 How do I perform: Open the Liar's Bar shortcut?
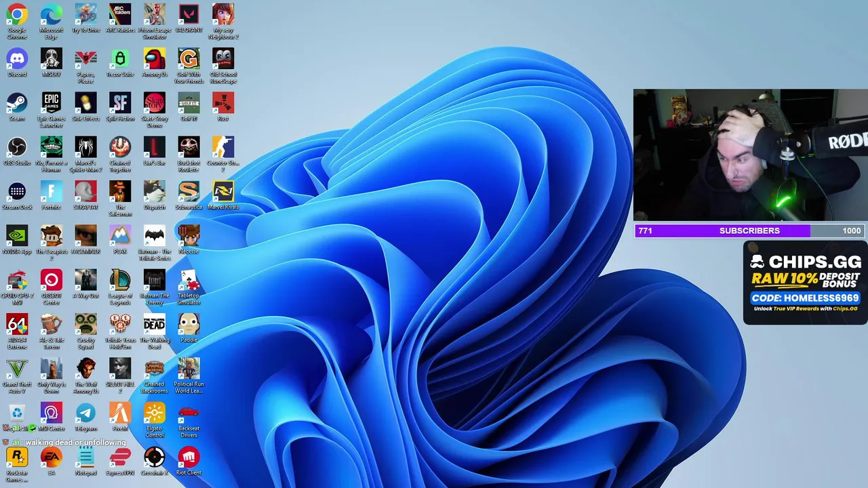coord(155,147)
